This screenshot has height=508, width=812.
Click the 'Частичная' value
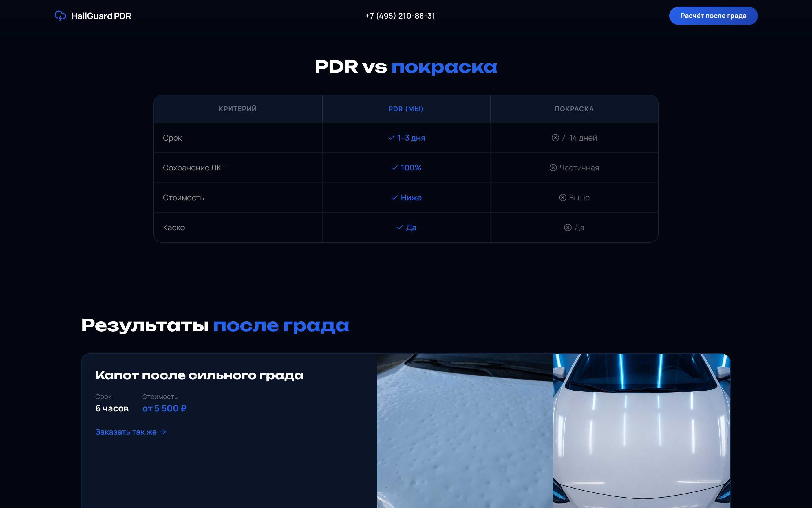coord(579,168)
